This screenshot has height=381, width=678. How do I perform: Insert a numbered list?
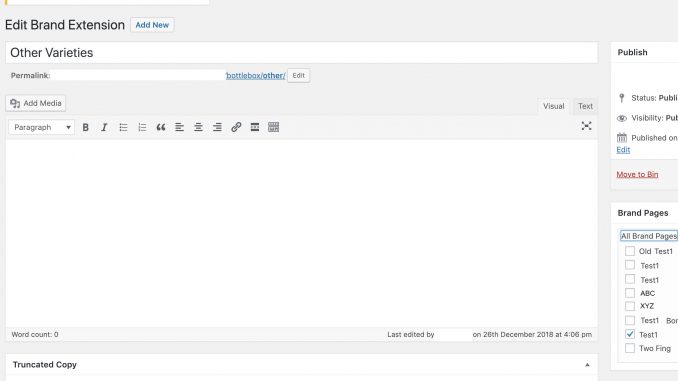click(142, 127)
